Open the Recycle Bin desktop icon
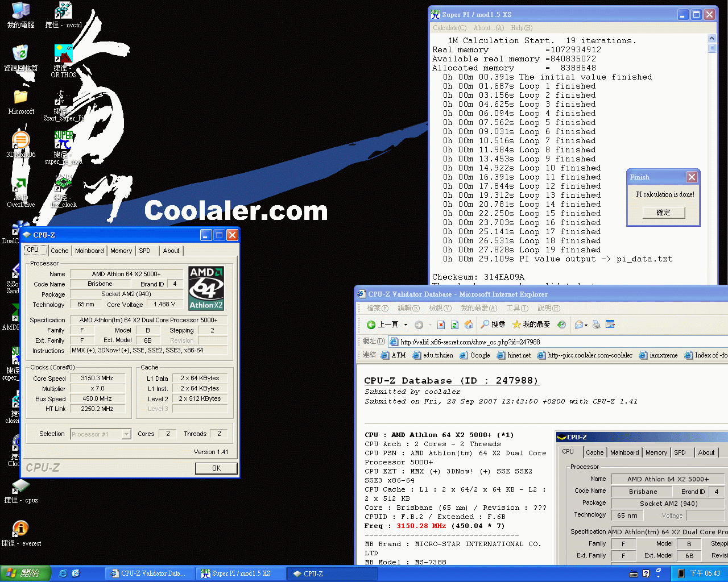This screenshot has height=582, width=728. [20, 58]
